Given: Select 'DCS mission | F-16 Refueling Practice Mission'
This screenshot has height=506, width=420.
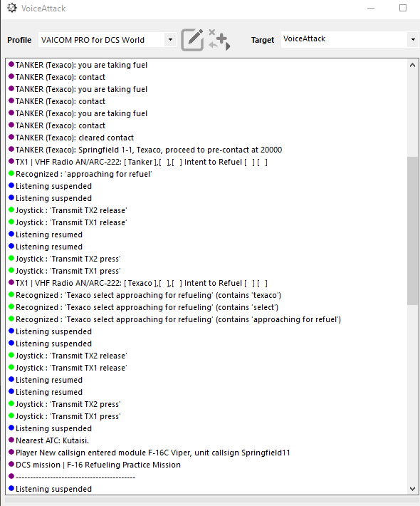Looking at the screenshot, I should (x=95, y=465).
